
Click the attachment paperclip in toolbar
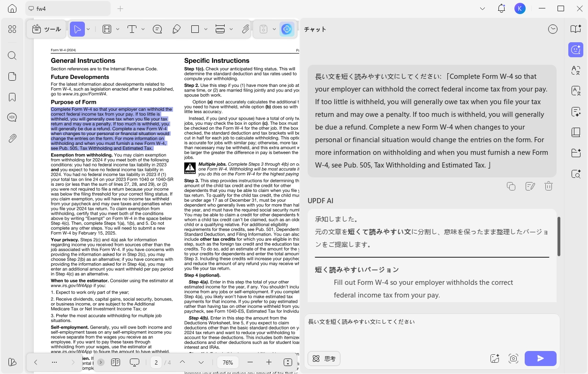[x=246, y=29]
